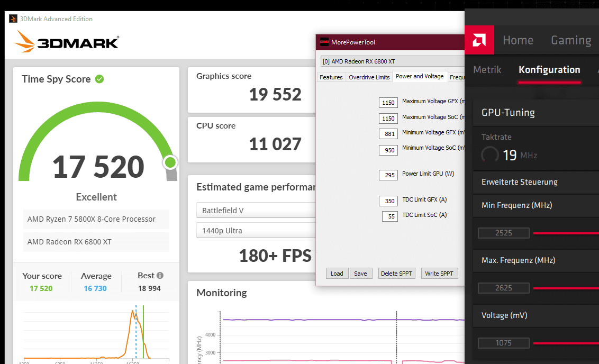The width and height of the screenshot is (599, 364).
Task: Select the Konfiguration sub-tab
Action: [x=549, y=69]
